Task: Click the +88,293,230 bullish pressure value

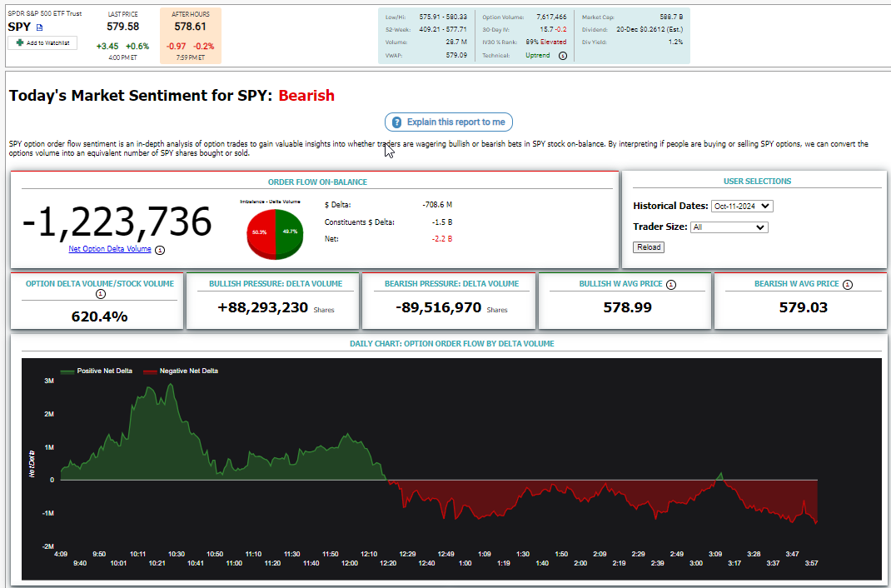Action: point(262,308)
